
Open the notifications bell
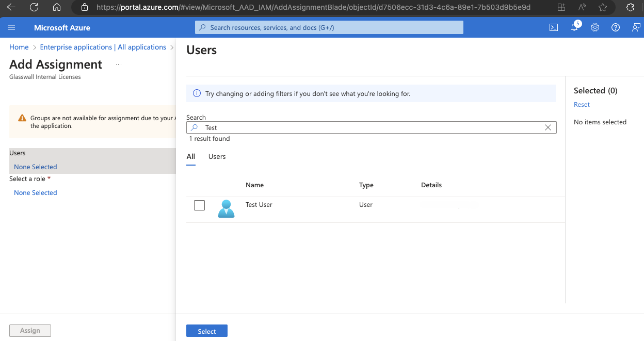pyautogui.click(x=574, y=28)
